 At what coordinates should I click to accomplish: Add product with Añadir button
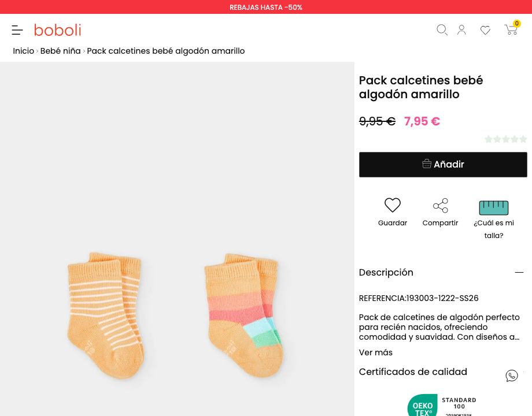(443, 165)
